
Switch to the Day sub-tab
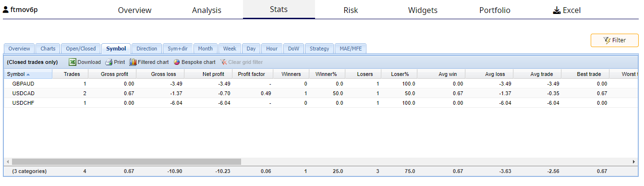tap(251, 49)
